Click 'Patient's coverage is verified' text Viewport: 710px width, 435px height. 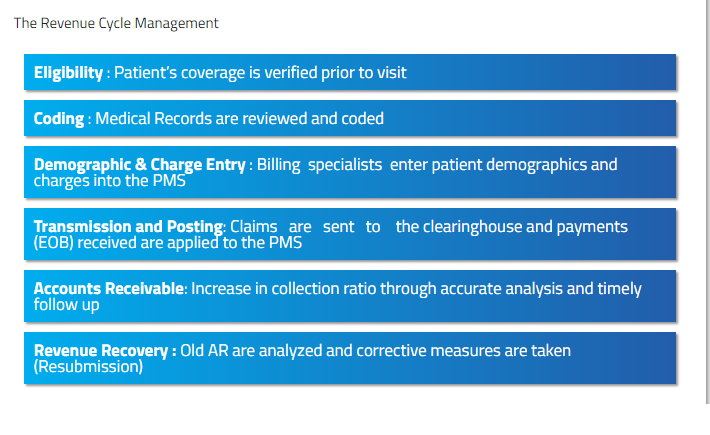coord(216,72)
